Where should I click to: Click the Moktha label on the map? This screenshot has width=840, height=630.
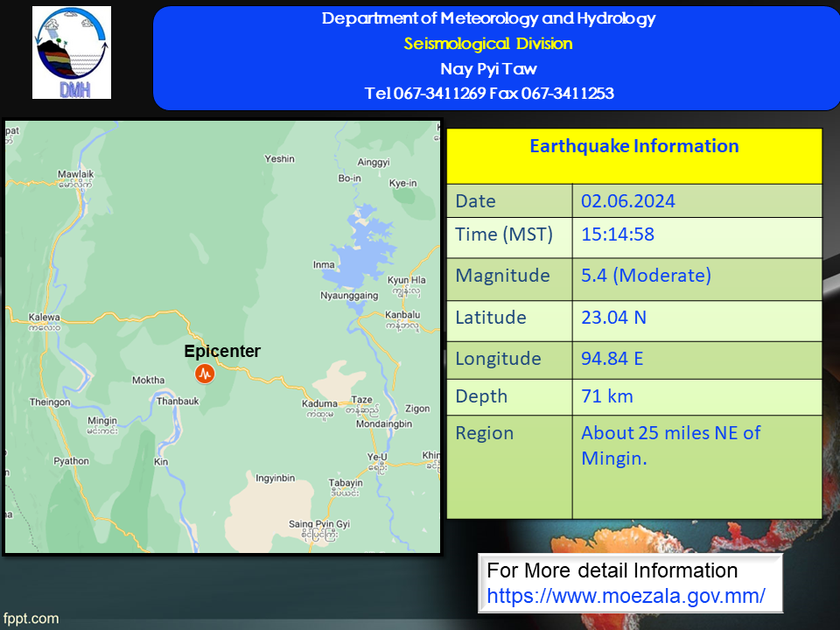pos(149,380)
